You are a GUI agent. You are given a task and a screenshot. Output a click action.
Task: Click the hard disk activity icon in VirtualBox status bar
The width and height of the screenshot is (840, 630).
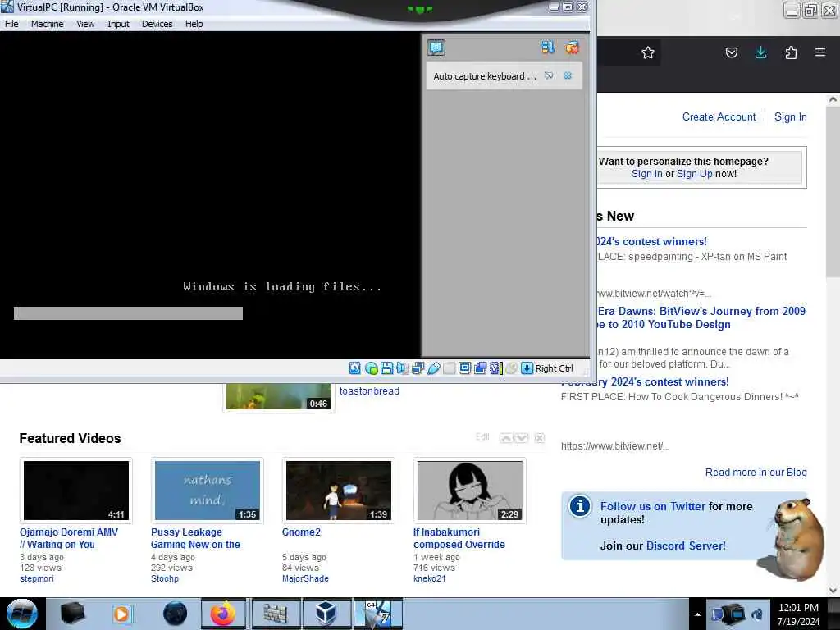coord(354,368)
